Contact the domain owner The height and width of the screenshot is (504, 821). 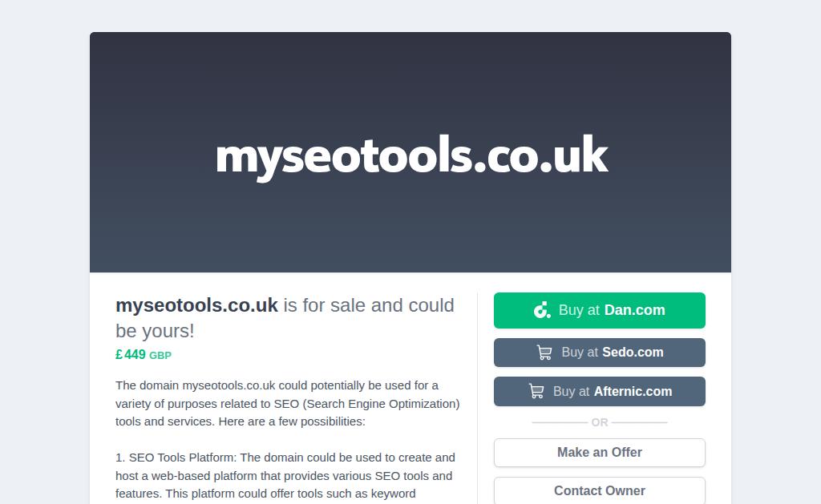point(600,491)
